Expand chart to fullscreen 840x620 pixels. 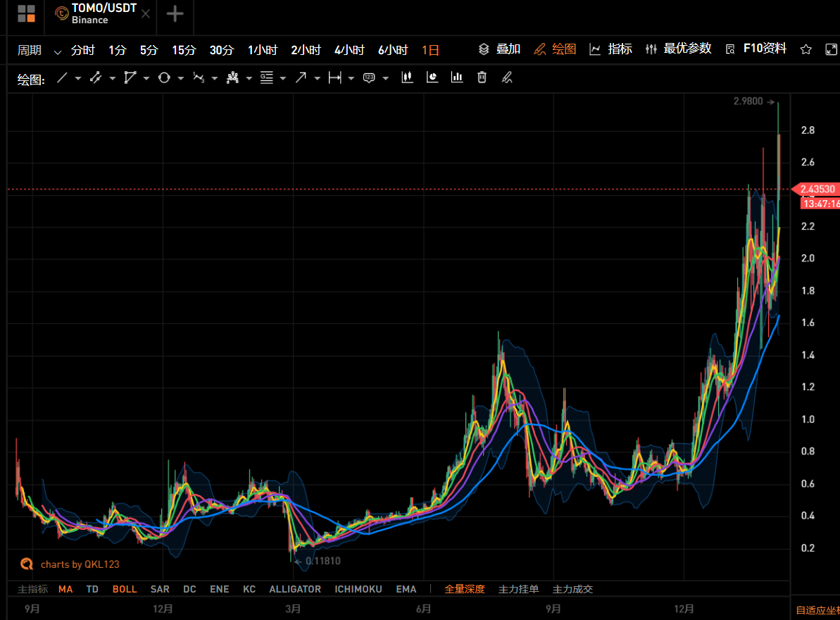click(x=831, y=49)
